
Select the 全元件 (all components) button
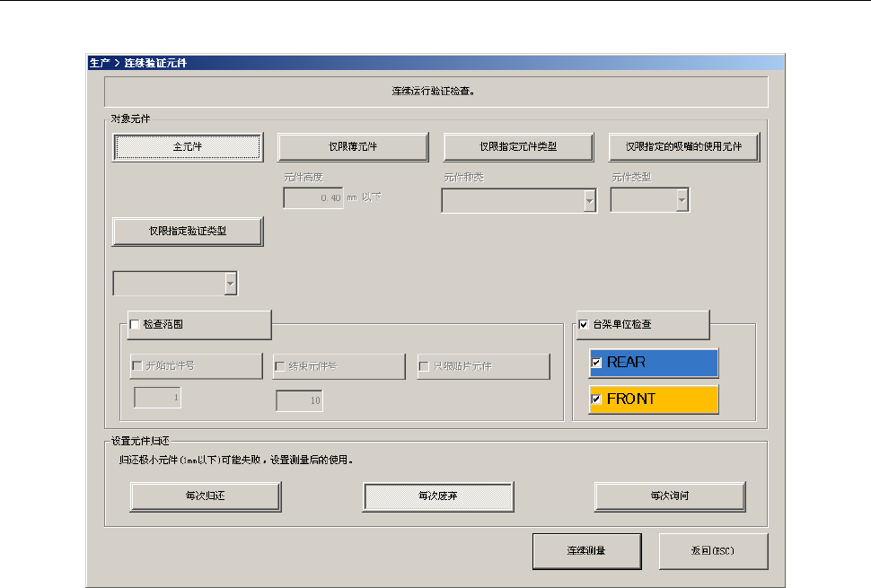188,147
